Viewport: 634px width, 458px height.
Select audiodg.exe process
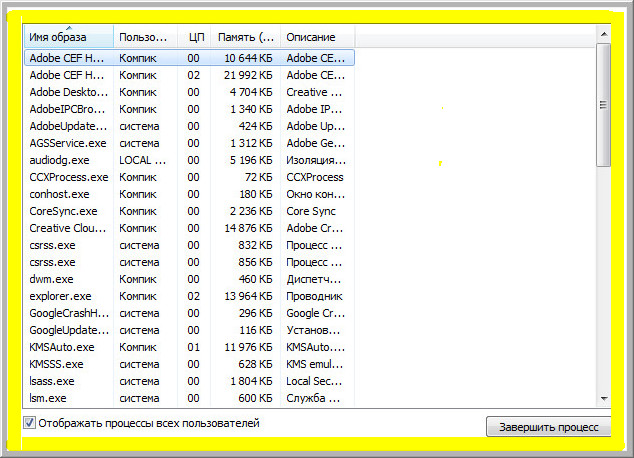coord(189,160)
